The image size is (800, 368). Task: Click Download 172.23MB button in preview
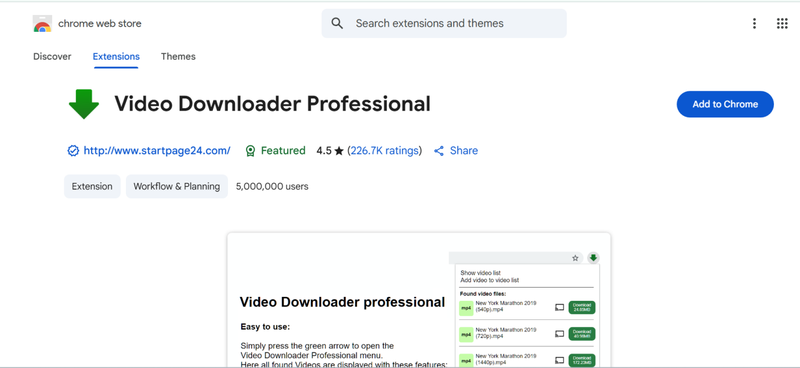582,360
